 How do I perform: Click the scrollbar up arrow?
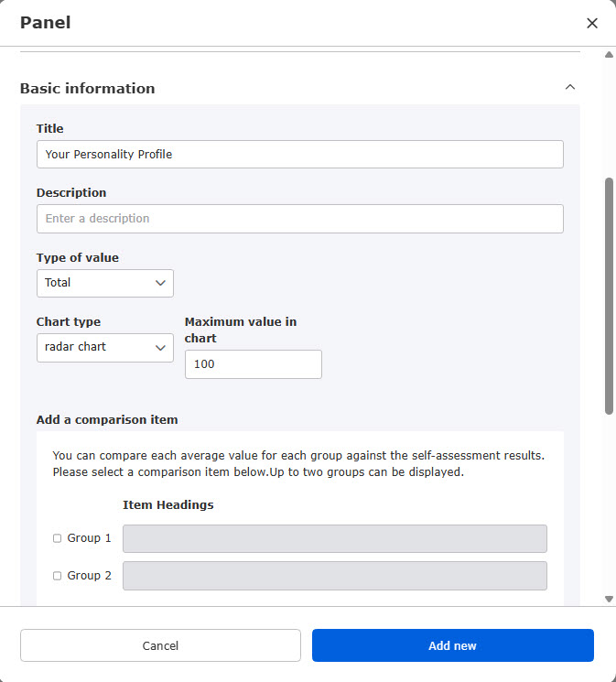coord(610,55)
